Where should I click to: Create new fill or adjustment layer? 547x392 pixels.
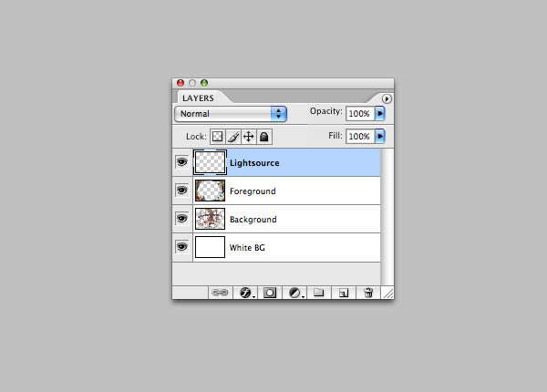coord(295,293)
